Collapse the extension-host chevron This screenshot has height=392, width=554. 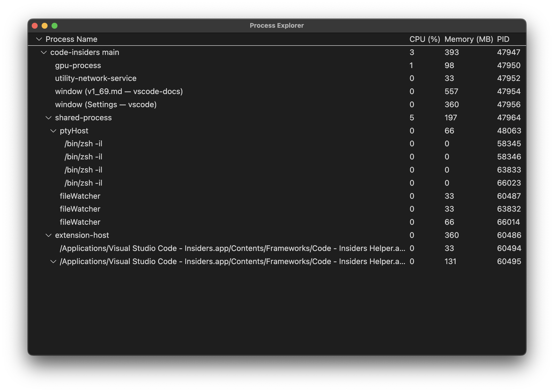[x=49, y=235]
